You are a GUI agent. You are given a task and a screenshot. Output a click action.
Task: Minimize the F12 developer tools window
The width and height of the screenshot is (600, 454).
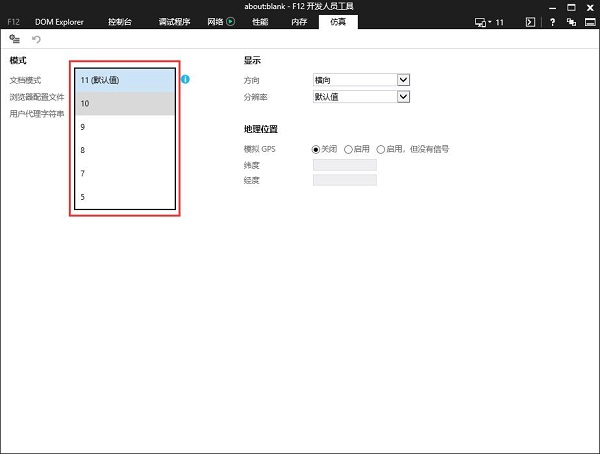553,8
